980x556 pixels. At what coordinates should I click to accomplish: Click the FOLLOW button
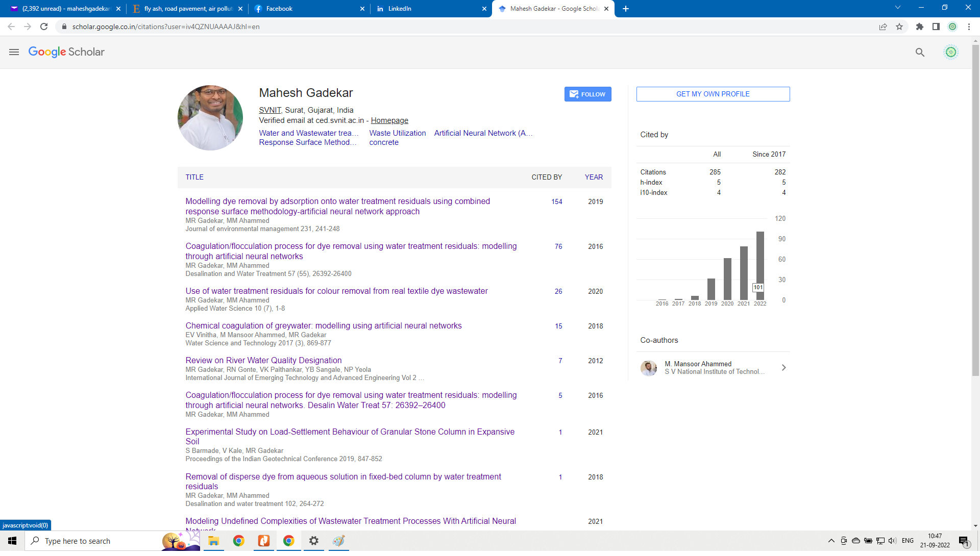[587, 94]
